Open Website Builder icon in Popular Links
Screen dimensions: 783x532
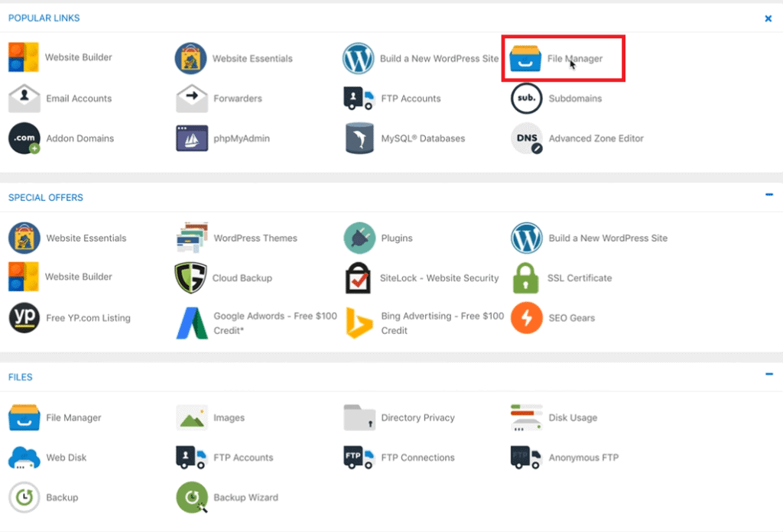[x=24, y=57]
